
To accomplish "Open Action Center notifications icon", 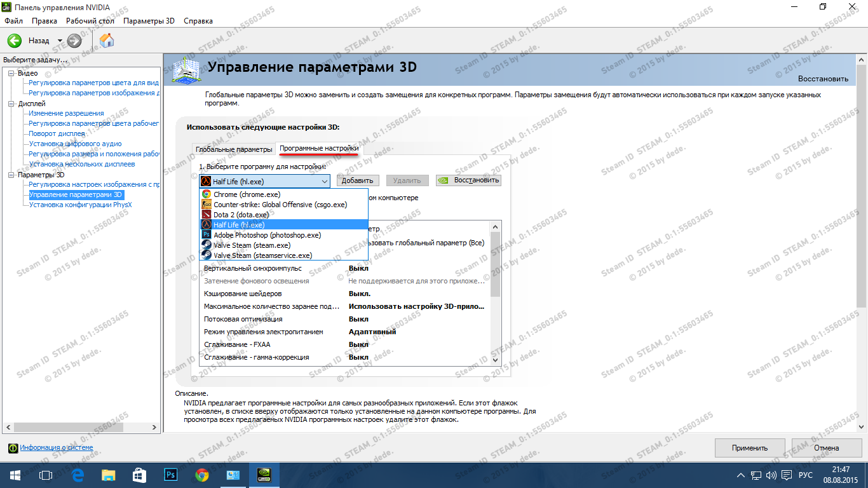I will tap(787, 475).
